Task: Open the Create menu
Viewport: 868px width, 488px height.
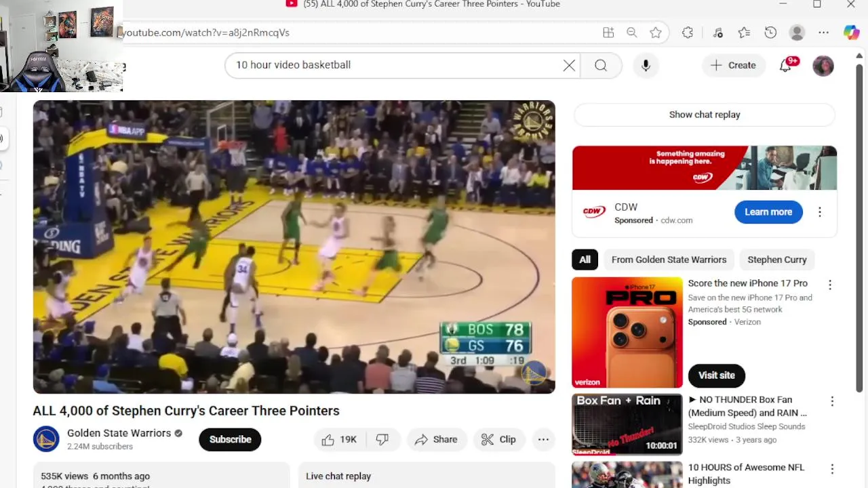Action: point(733,65)
